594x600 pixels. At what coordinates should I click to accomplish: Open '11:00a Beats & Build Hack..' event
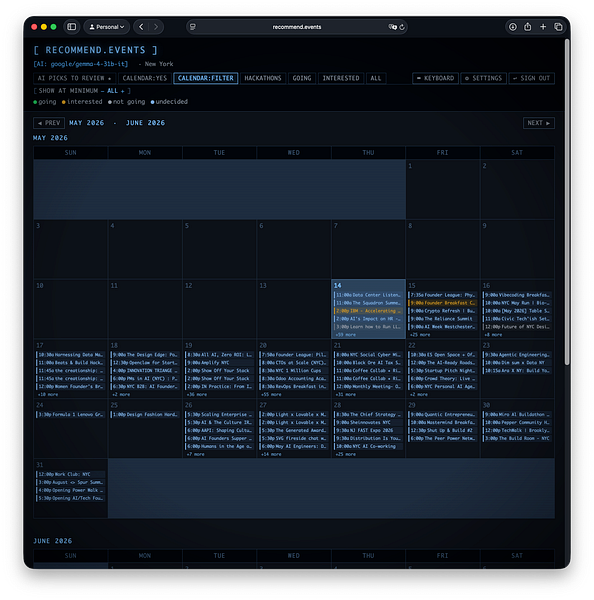[70, 363]
